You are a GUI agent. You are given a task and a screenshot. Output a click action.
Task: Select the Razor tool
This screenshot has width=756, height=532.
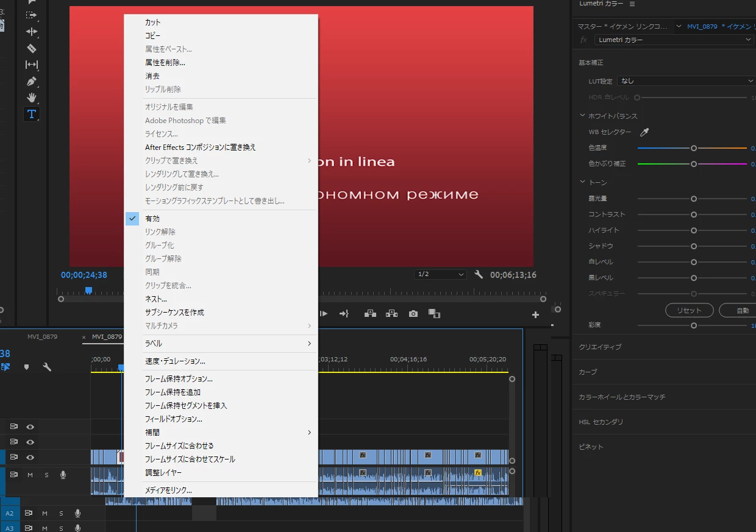coord(32,48)
